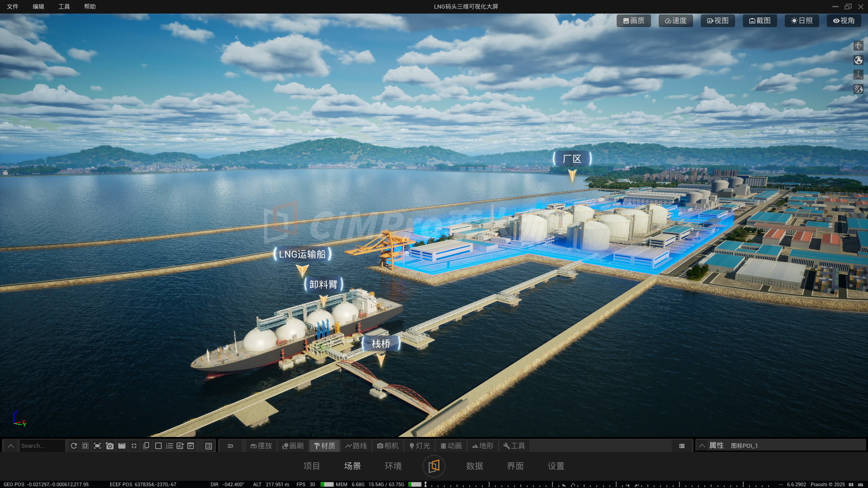868x488 pixels.
Task: Toggle the 材质 material tool tab
Action: tap(325, 446)
